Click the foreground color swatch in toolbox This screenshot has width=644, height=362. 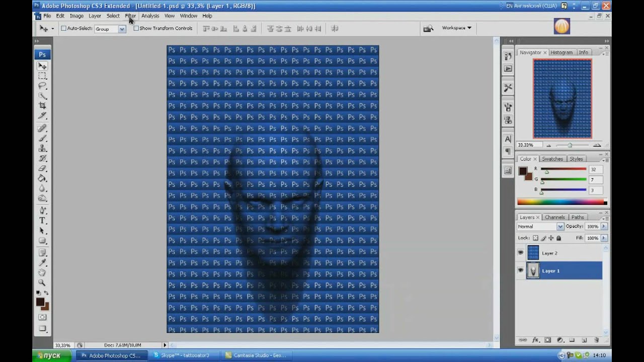click(x=40, y=302)
